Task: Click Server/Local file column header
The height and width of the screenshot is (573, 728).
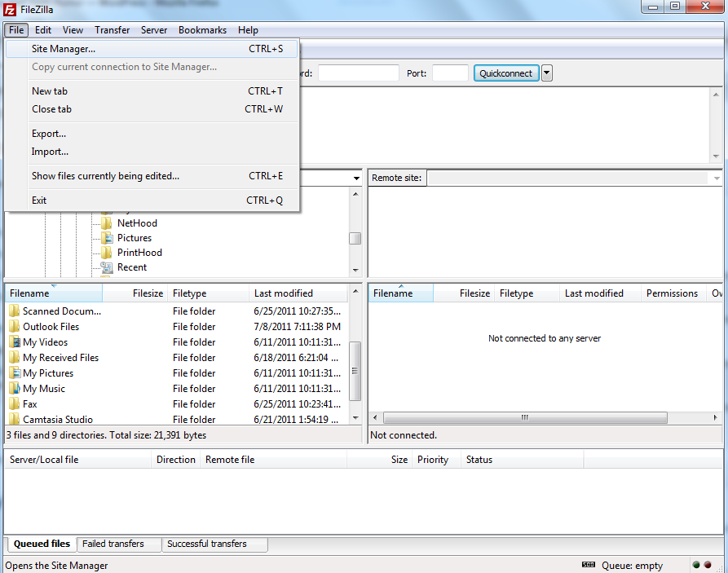Action: [x=78, y=460]
